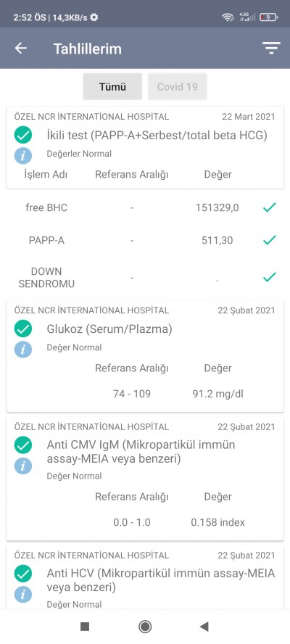Tap Android back triangle button
Image resolution: width=290 pixels, height=644 pixels.
pyautogui.click(x=204, y=627)
